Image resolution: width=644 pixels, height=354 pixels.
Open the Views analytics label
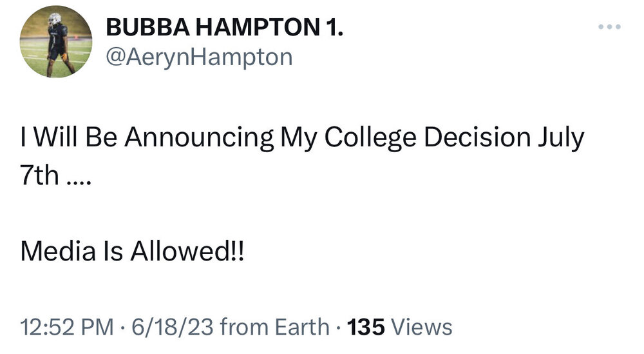pos(422,327)
